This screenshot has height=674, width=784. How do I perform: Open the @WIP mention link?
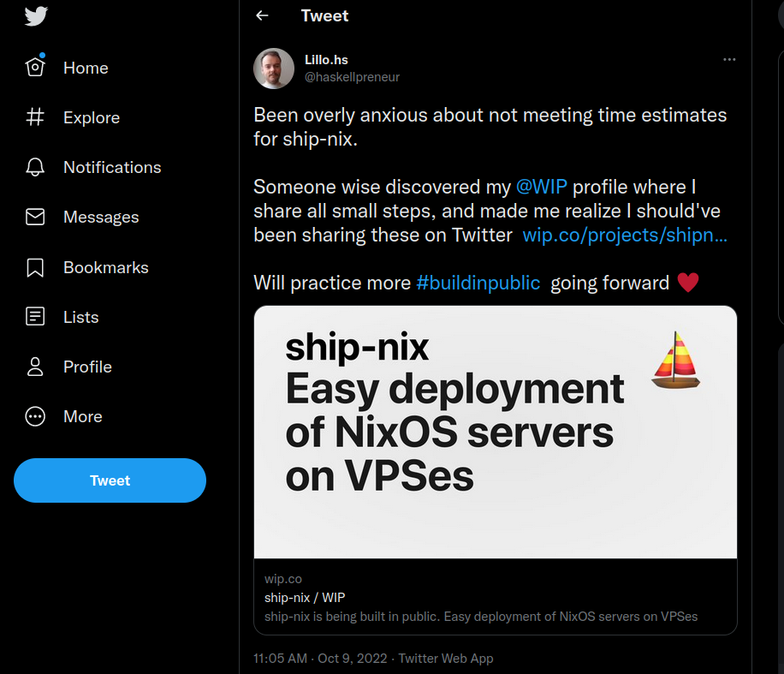tap(542, 187)
